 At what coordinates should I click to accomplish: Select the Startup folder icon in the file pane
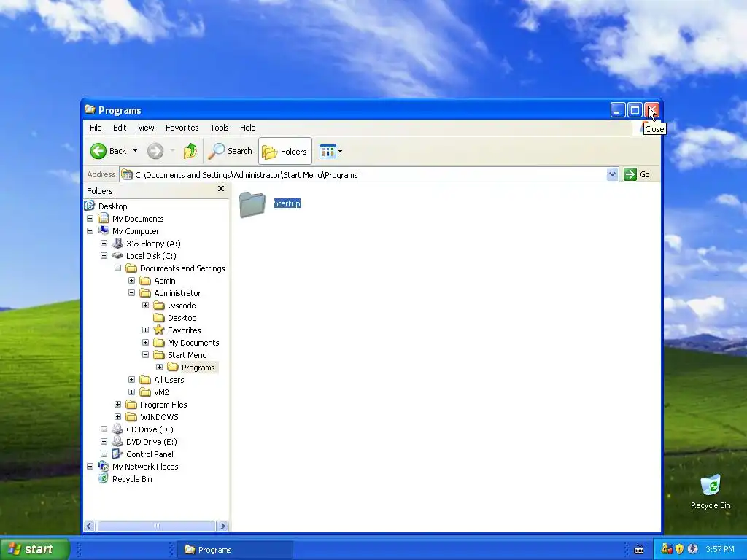coord(252,205)
